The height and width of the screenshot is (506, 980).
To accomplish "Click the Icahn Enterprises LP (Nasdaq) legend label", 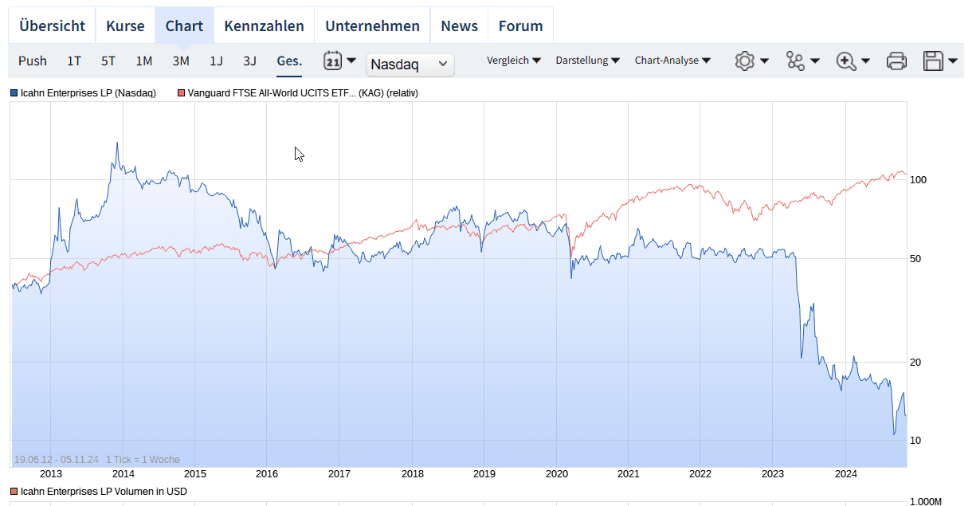I will (x=88, y=93).
